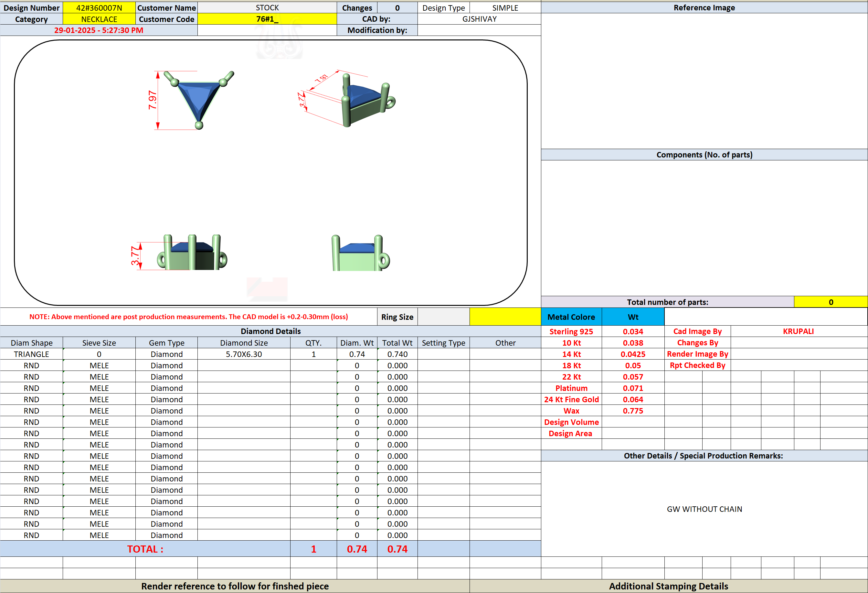Select the QTY. column header

point(313,343)
